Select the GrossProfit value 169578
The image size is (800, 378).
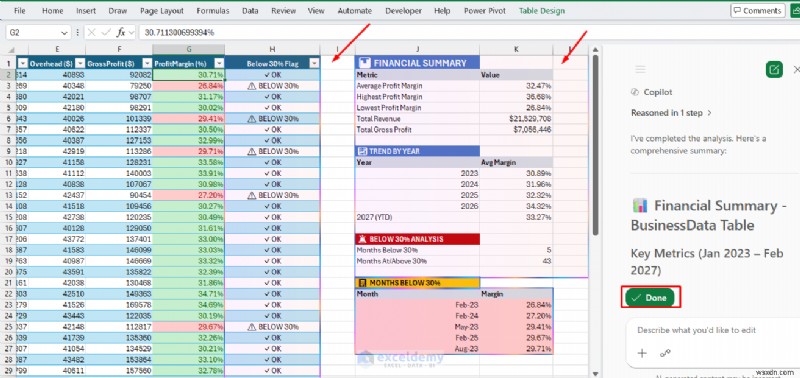click(119, 305)
